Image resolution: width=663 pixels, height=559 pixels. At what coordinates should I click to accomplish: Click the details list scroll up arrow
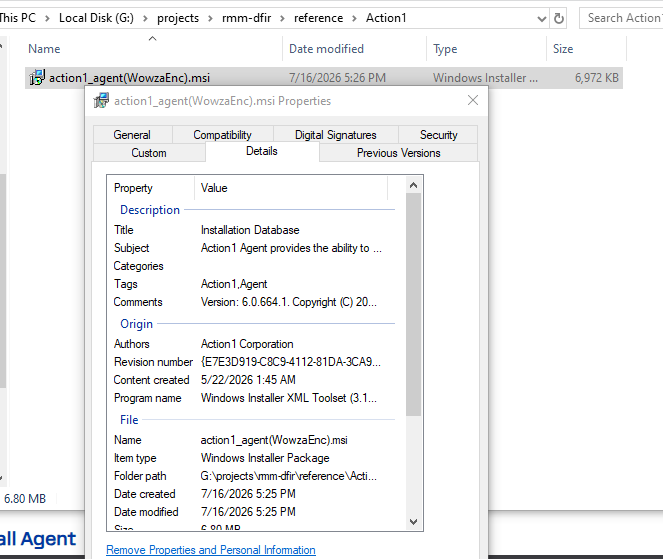click(414, 185)
